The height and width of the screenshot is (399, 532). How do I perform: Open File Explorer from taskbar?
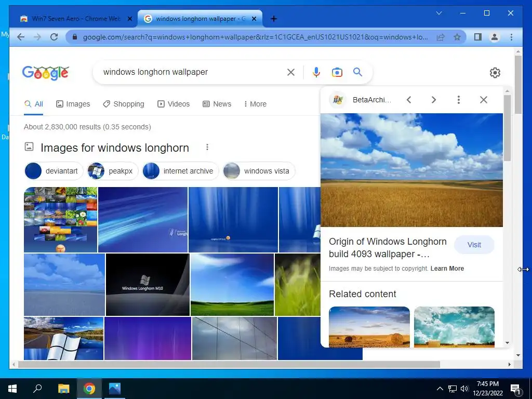click(x=63, y=389)
